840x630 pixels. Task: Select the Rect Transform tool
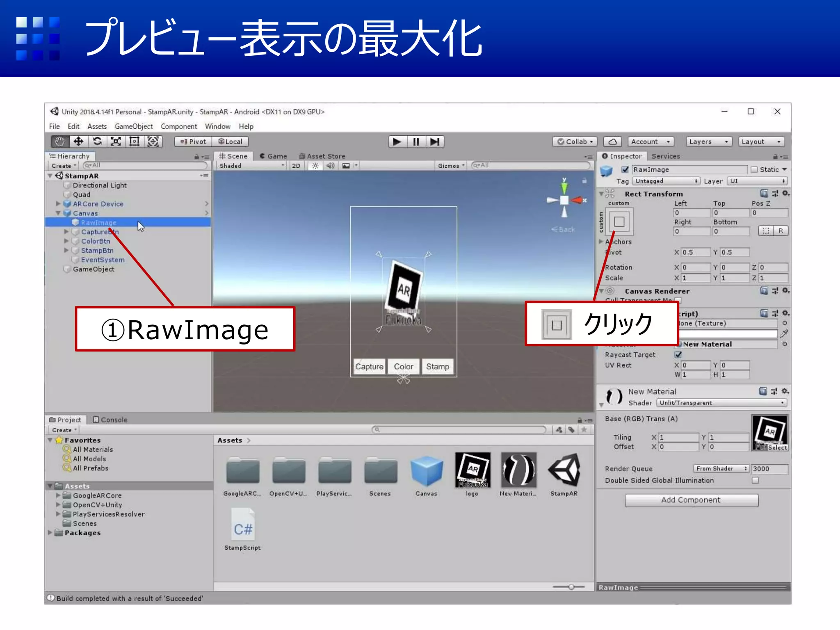coord(134,142)
